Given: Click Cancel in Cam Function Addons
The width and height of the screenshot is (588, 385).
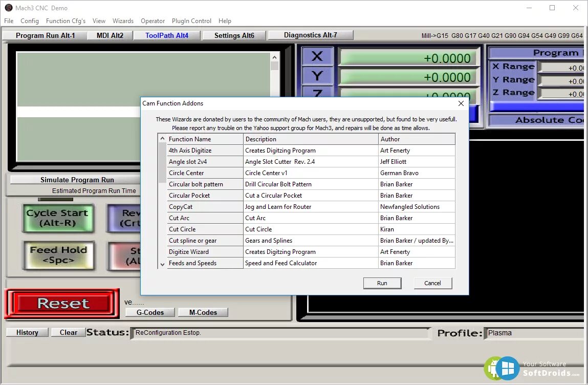Looking at the screenshot, I should 433,283.
